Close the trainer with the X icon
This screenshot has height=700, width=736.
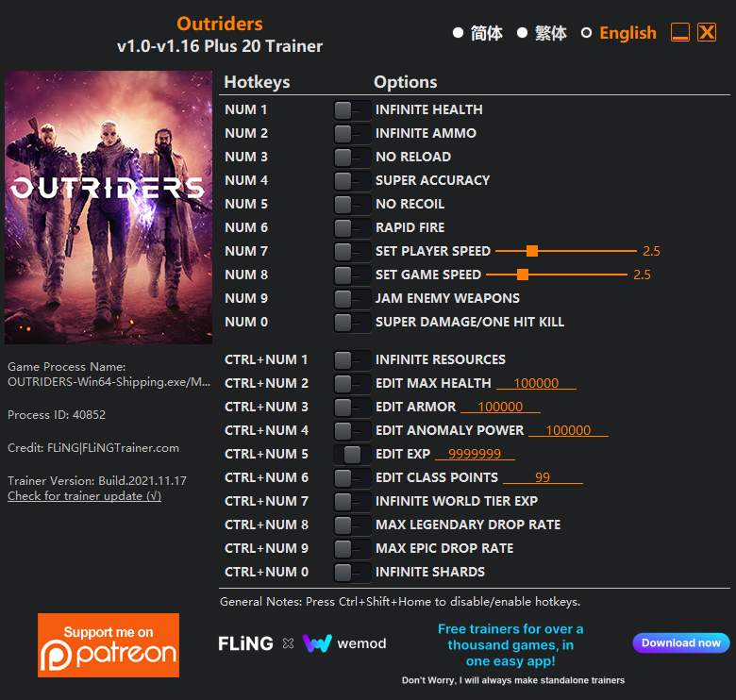[707, 32]
